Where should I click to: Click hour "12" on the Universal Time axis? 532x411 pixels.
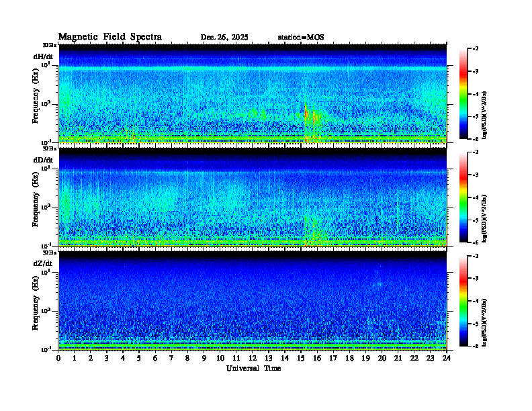coord(253,359)
